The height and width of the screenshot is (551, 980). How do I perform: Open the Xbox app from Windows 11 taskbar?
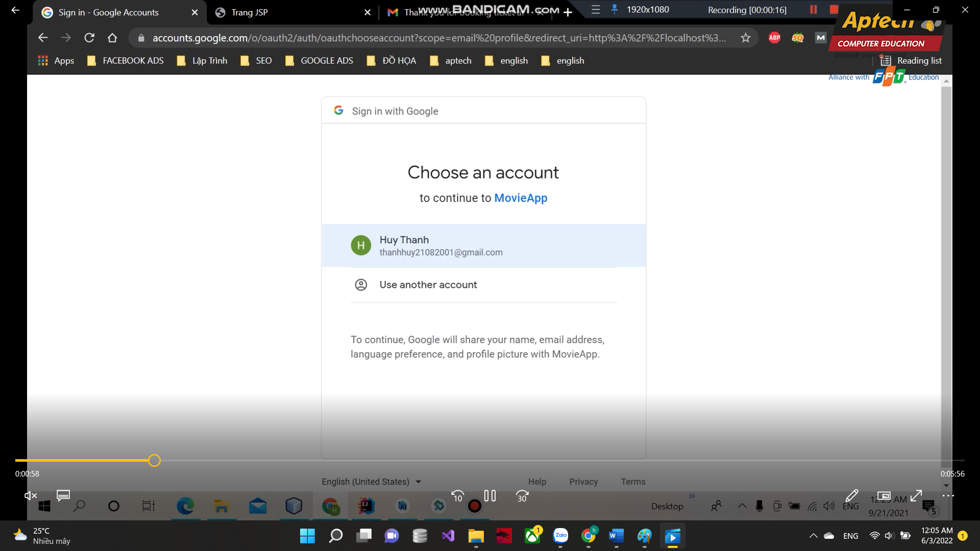click(x=532, y=536)
